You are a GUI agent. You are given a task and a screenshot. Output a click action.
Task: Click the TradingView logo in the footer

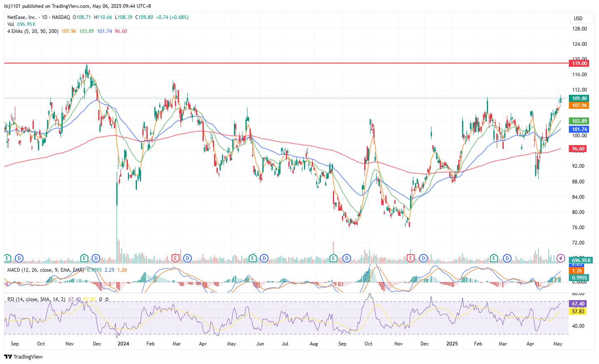point(24,357)
